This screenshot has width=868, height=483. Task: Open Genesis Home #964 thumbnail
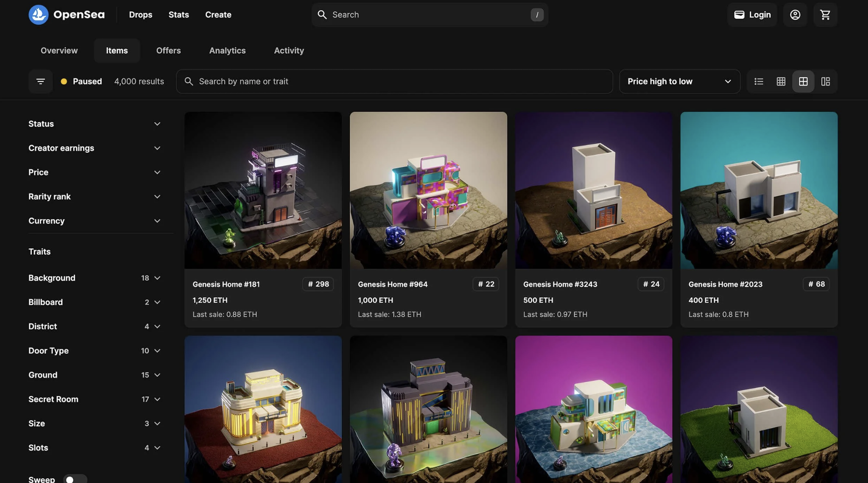tap(428, 190)
